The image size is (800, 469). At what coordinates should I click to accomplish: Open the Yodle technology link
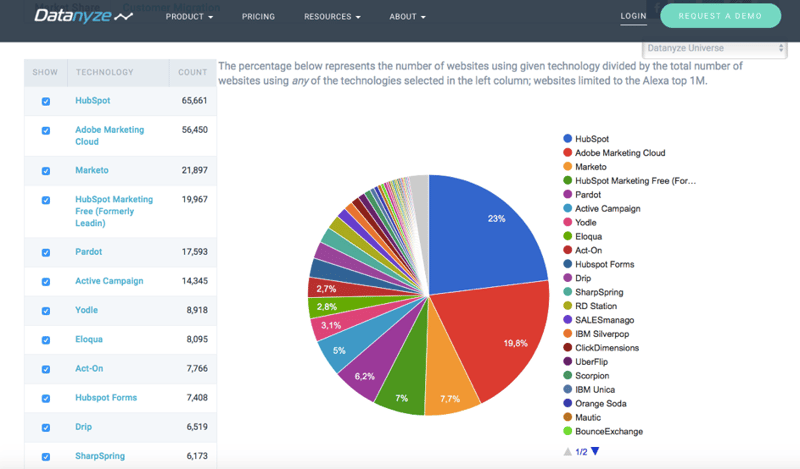tap(86, 310)
